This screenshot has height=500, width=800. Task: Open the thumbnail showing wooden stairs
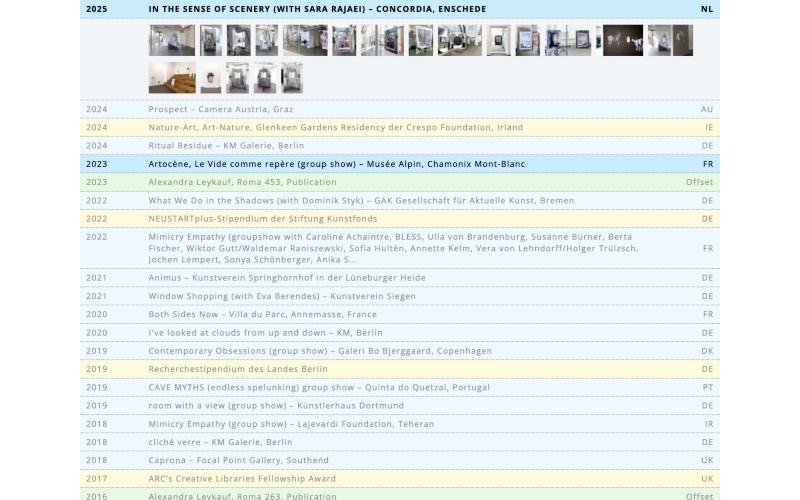point(172,78)
